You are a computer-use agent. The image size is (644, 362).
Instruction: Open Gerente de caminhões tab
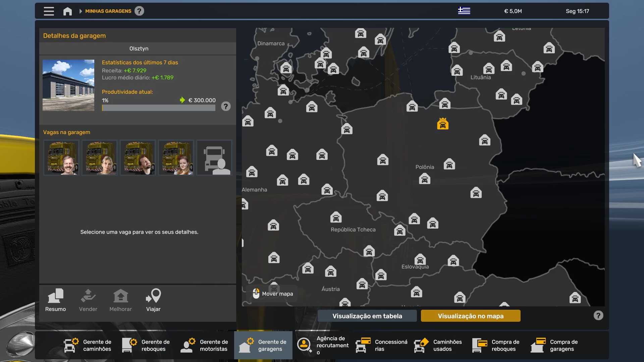click(x=88, y=345)
